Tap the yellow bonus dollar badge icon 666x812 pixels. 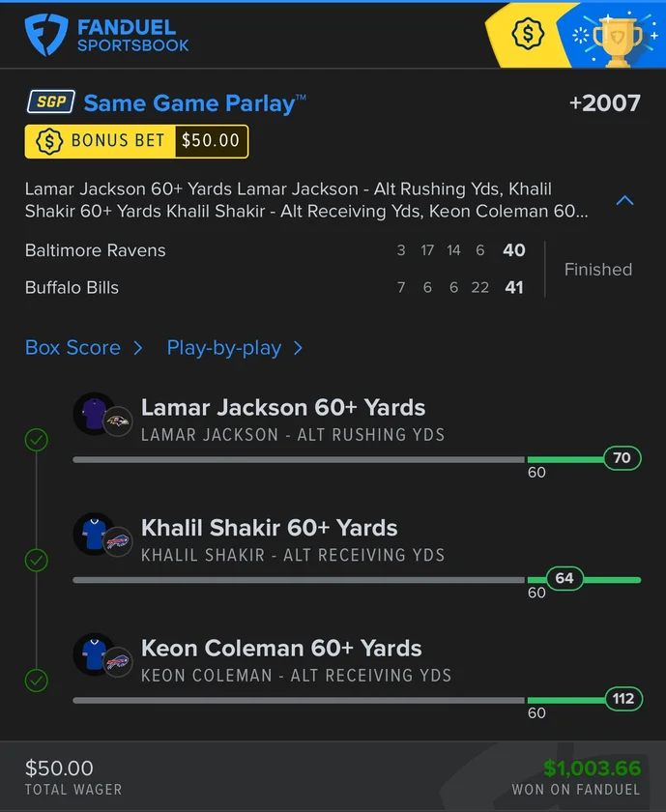[528, 35]
